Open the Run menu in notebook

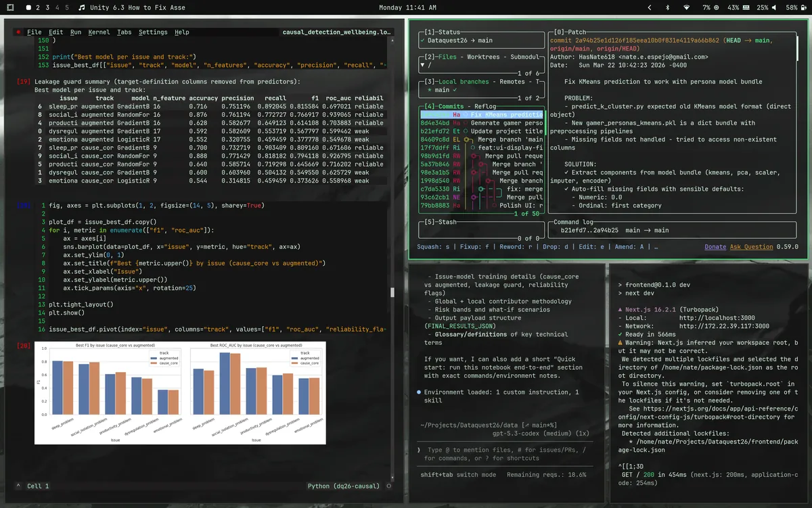(x=76, y=32)
